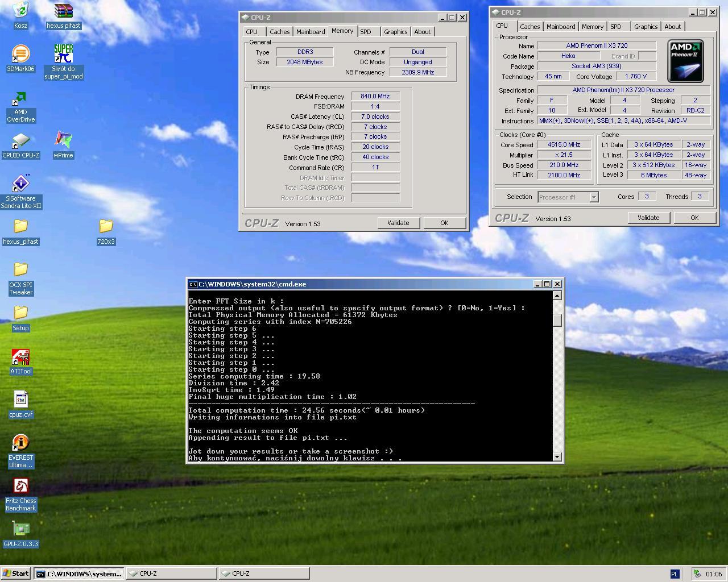The height and width of the screenshot is (582, 728).
Task: Click PL language indicator in tray
Action: click(675, 574)
